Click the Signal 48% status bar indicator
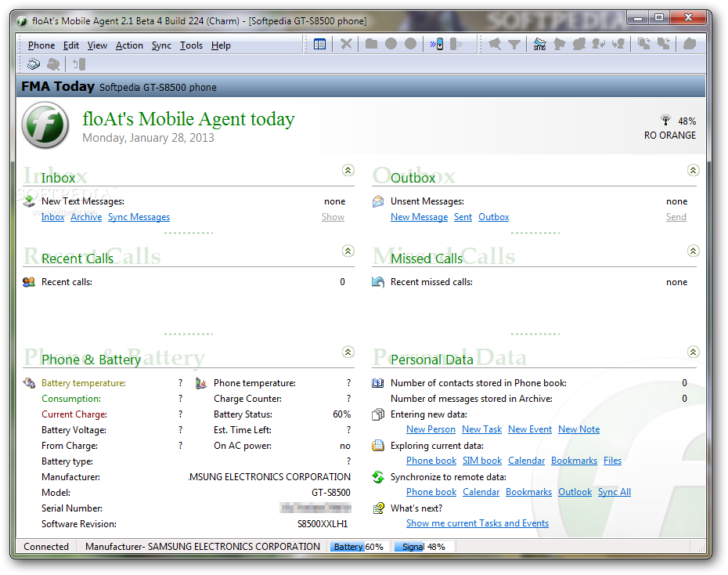This screenshot has width=728, height=575. coord(423,547)
